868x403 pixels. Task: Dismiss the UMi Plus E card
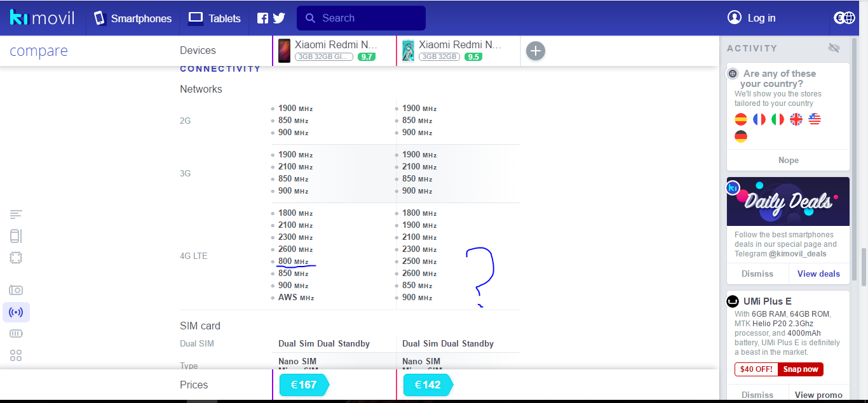757,394
